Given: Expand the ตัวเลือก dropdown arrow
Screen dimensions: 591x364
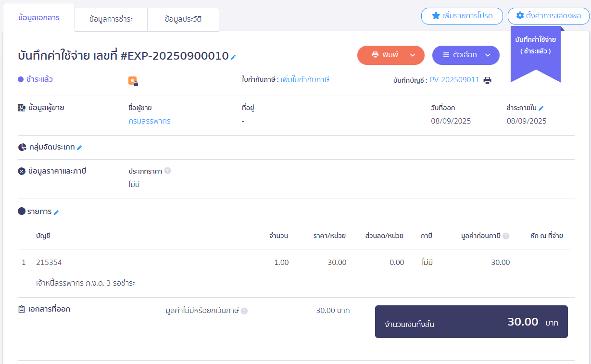Looking at the screenshot, I should coord(488,55).
